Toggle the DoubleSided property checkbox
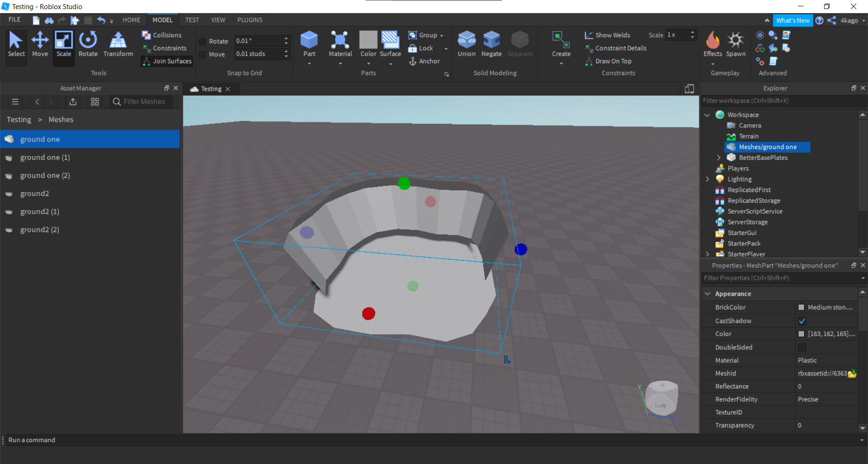 coord(802,347)
